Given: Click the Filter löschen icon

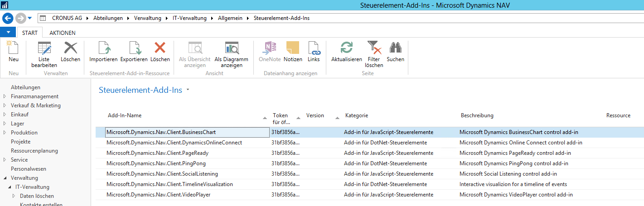Looking at the screenshot, I should pos(374,48).
